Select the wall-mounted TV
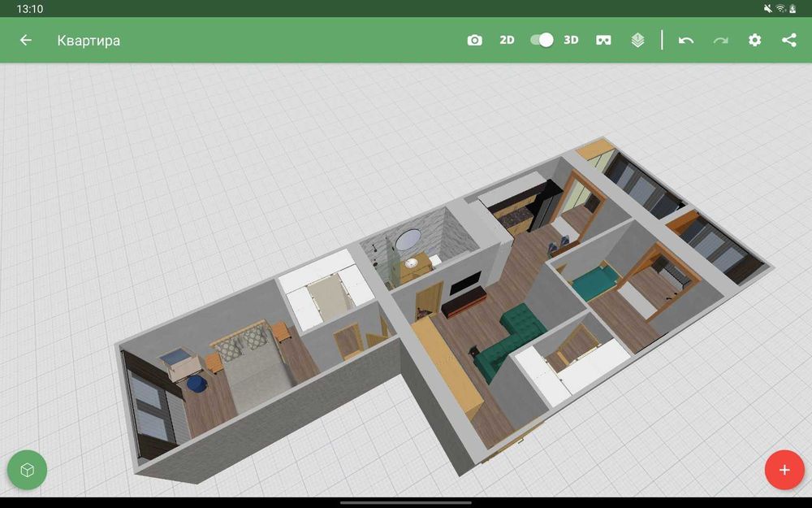 coord(465,283)
